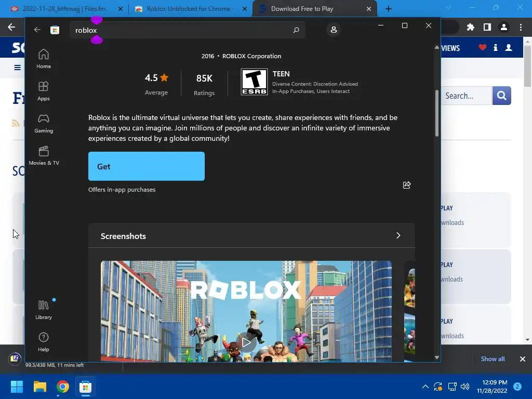Switch to Roblox Unblocked for Chrome tab
Viewport: 532px width, 399px height.
190,9
